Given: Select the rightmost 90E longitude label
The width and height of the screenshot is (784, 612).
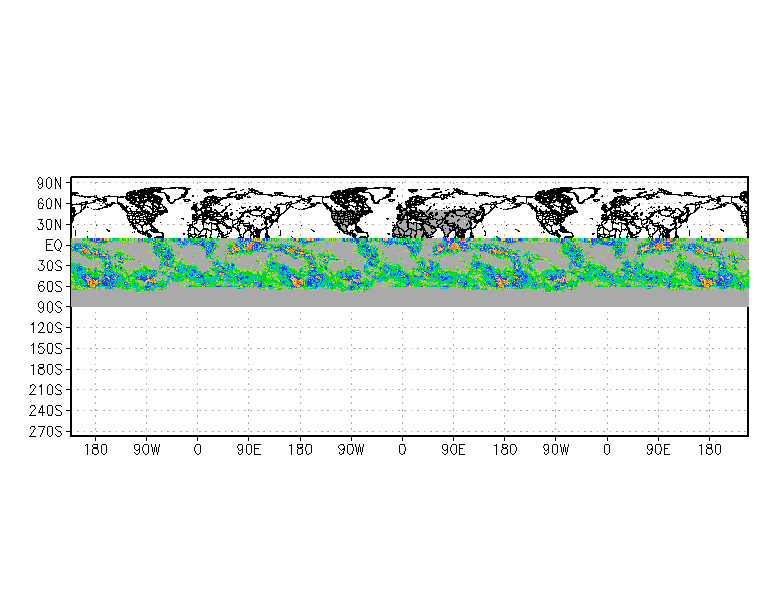Looking at the screenshot, I should [658, 450].
